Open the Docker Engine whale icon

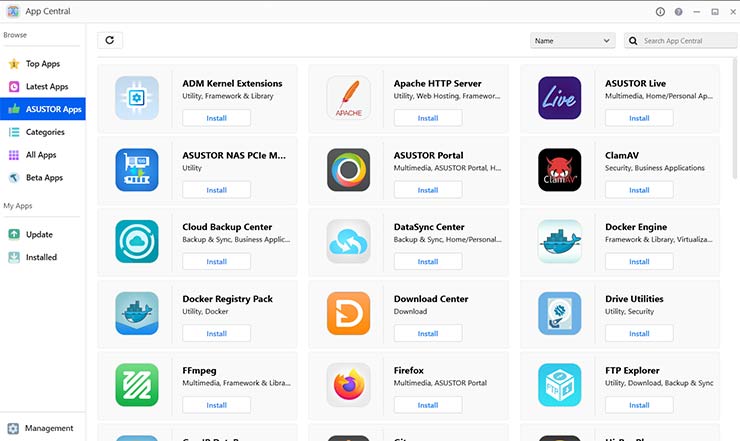point(559,242)
